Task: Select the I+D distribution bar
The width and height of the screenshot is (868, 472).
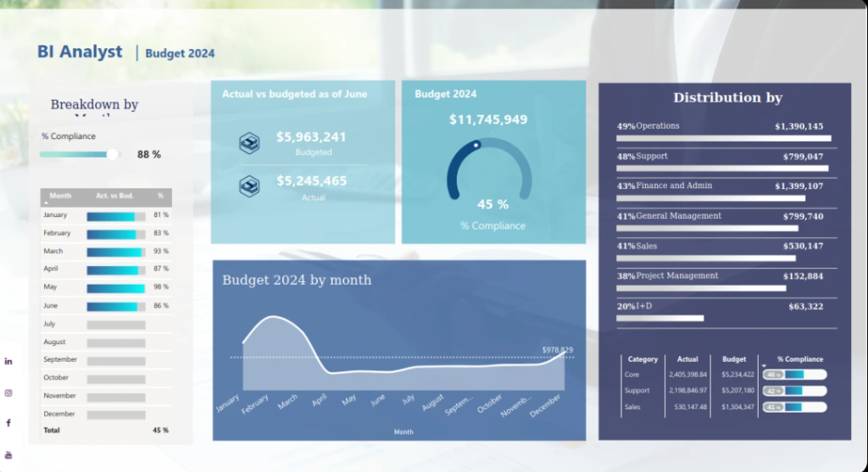Action: pos(659,319)
